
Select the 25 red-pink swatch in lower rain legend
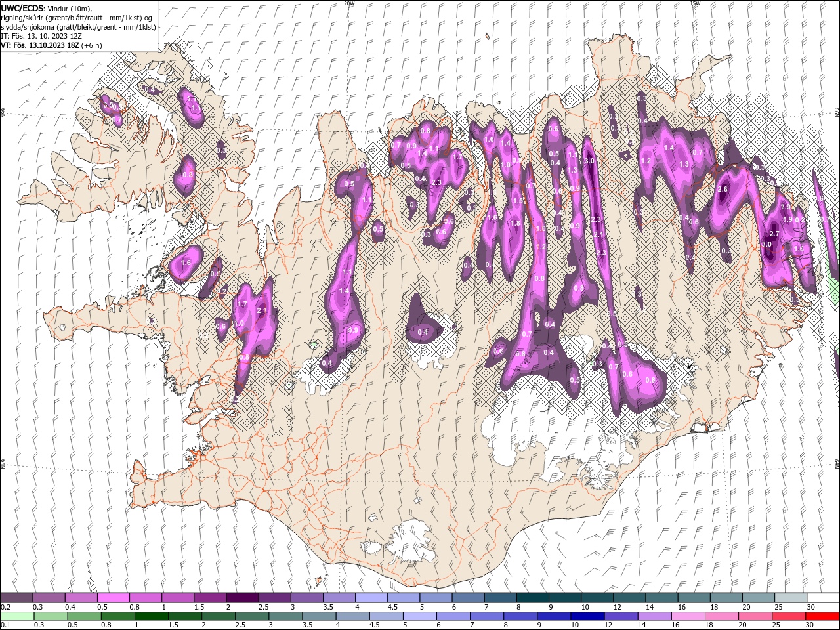coord(789,616)
